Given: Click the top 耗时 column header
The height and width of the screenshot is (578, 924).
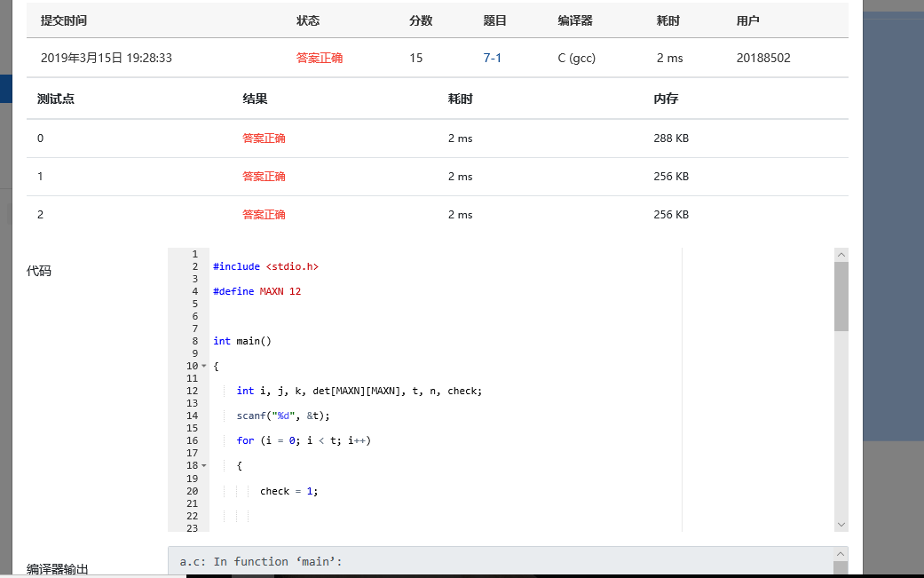Looking at the screenshot, I should coord(668,20).
